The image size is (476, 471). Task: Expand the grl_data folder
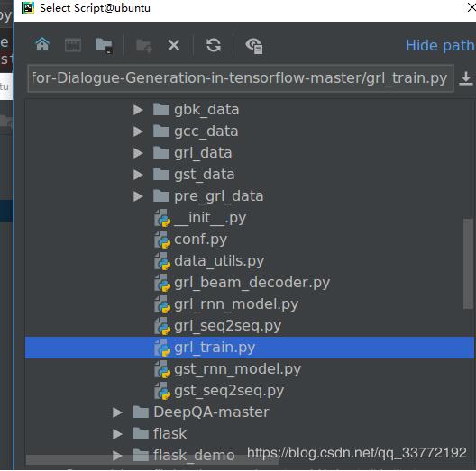[x=138, y=153]
